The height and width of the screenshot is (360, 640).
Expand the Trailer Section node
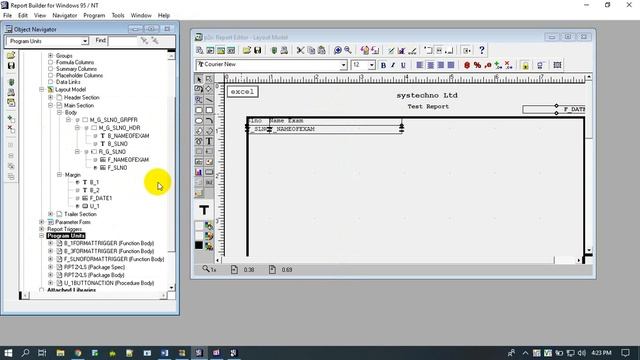[51, 214]
